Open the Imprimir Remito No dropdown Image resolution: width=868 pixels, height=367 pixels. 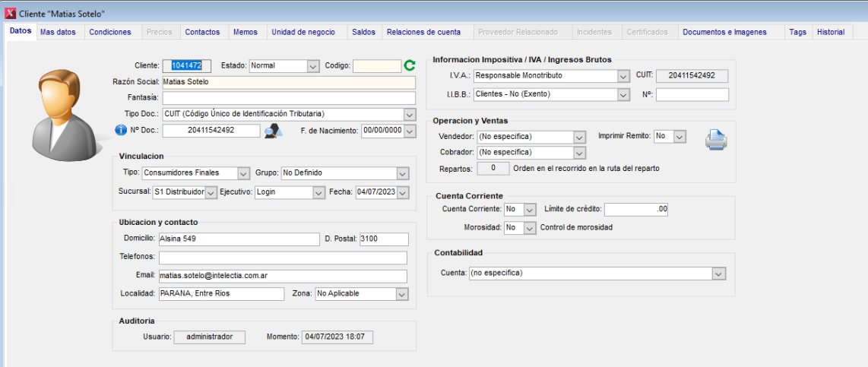[679, 136]
